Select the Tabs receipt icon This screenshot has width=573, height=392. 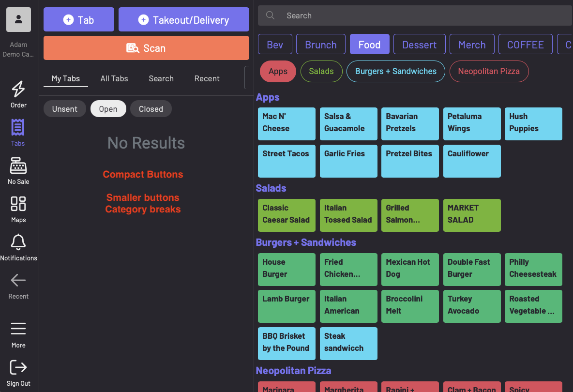coord(18,128)
